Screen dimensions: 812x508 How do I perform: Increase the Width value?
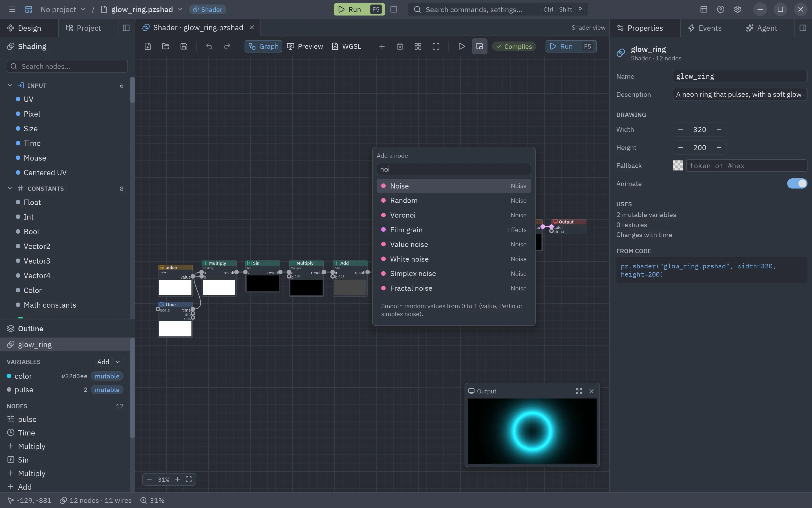[719, 129]
